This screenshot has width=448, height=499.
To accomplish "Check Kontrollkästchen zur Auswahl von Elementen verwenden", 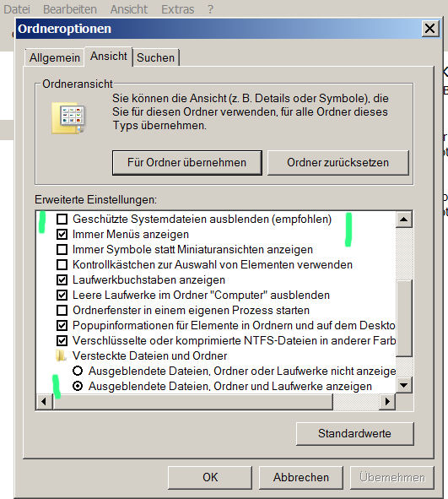I will click(62, 265).
